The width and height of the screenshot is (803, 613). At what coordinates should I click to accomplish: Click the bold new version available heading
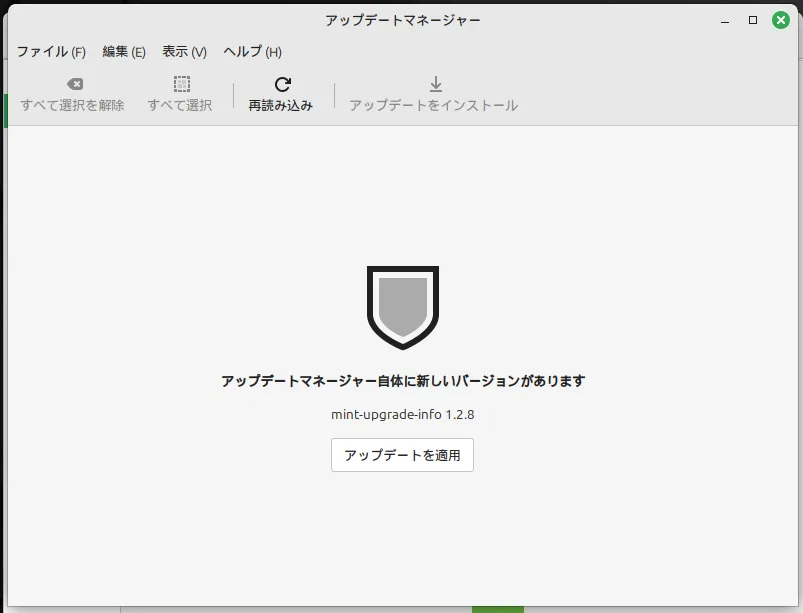point(402,381)
